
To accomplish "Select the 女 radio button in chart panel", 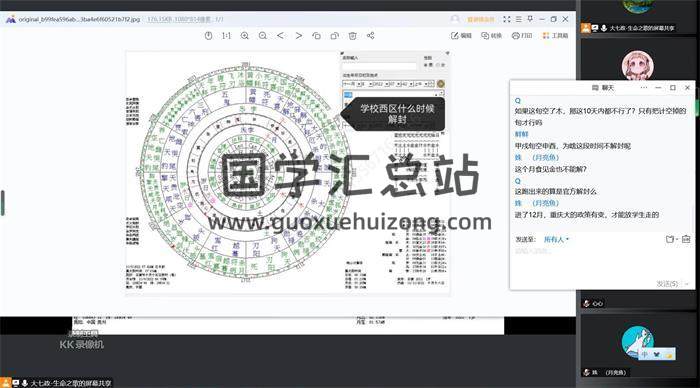I will point(439,65).
